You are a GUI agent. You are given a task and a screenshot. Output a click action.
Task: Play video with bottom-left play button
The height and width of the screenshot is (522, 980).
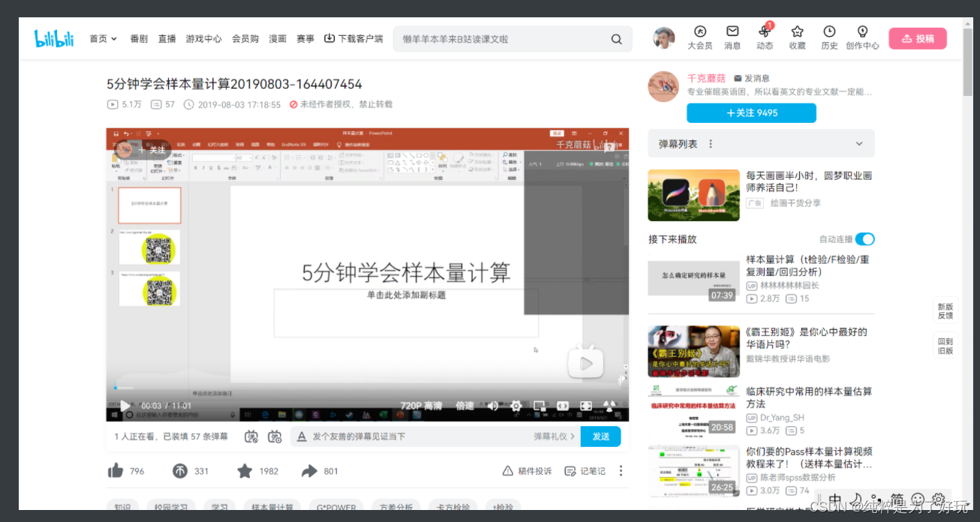[125, 406]
